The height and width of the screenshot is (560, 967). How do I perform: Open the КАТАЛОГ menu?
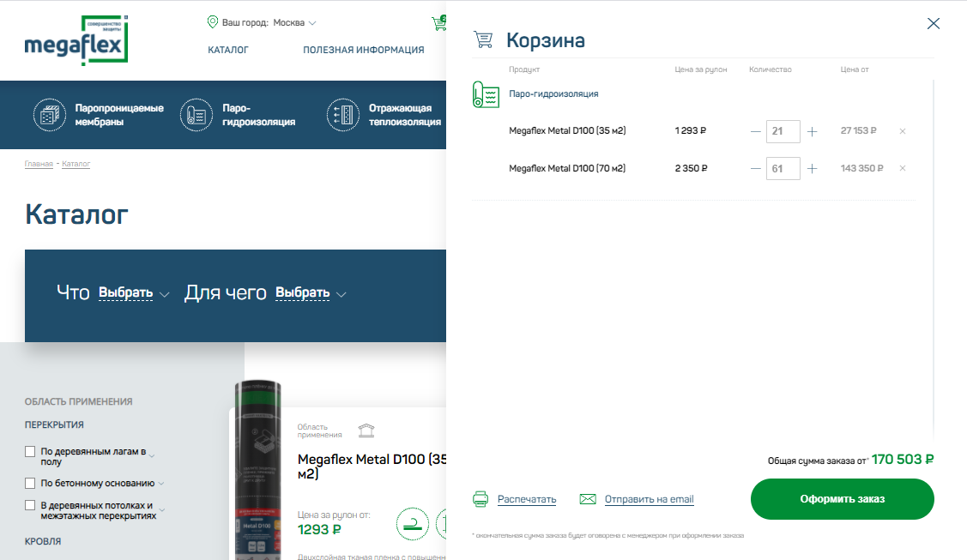pyautogui.click(x=228, y=50)
